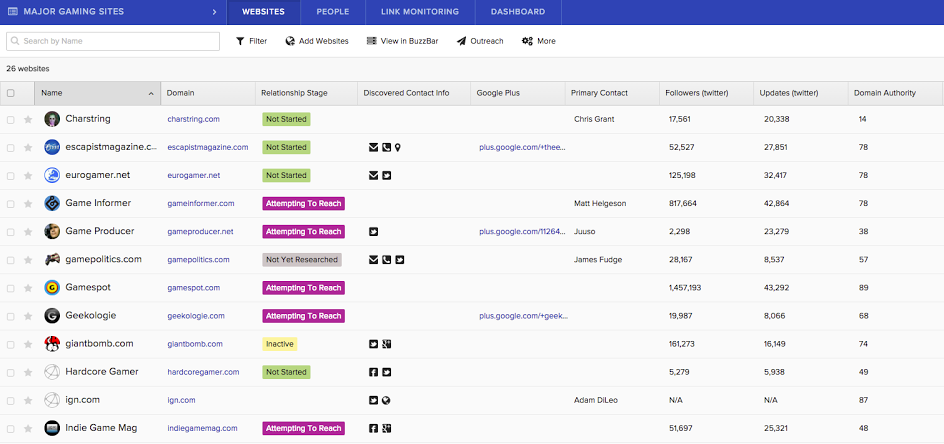Image resolution: width=944 pixels, height=444 pixels.
Task: Expand the Major Gaming Sites project chevron
Action: click(x=214, y=12)
